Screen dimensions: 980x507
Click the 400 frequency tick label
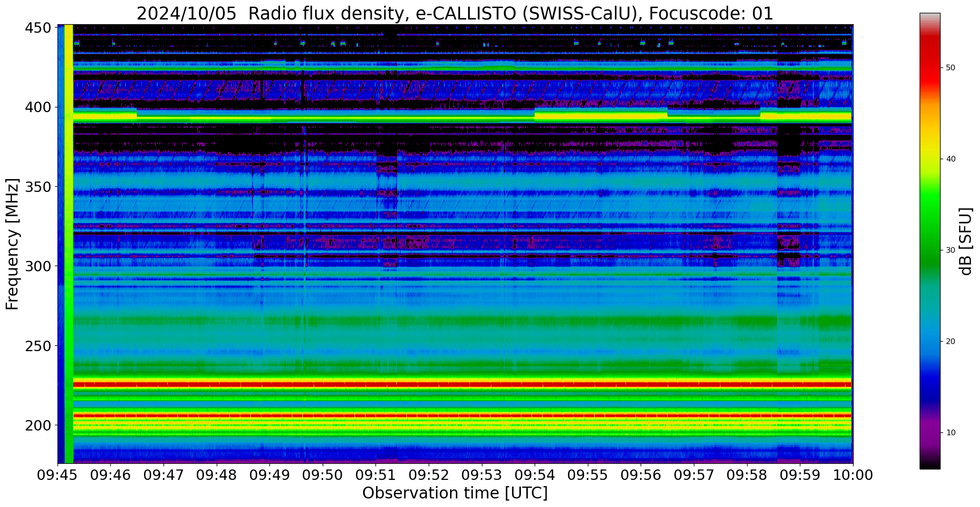click(38, 107)
